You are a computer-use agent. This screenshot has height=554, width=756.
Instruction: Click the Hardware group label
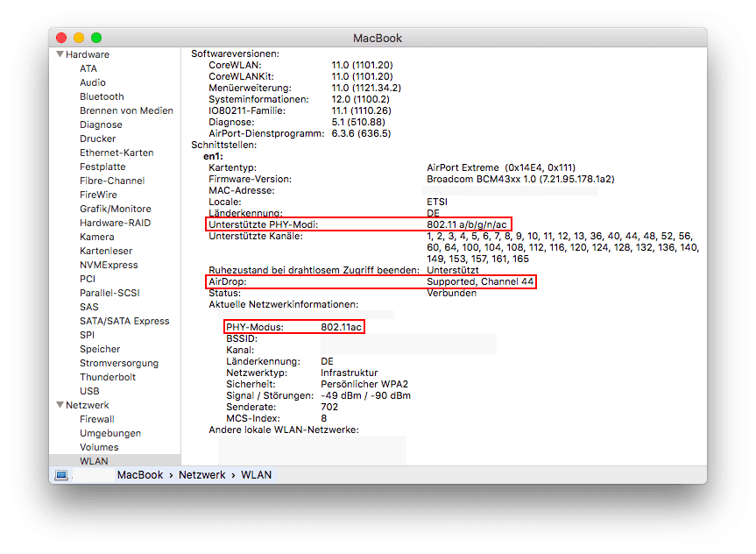pyautogui.click(x=88, y=54)
